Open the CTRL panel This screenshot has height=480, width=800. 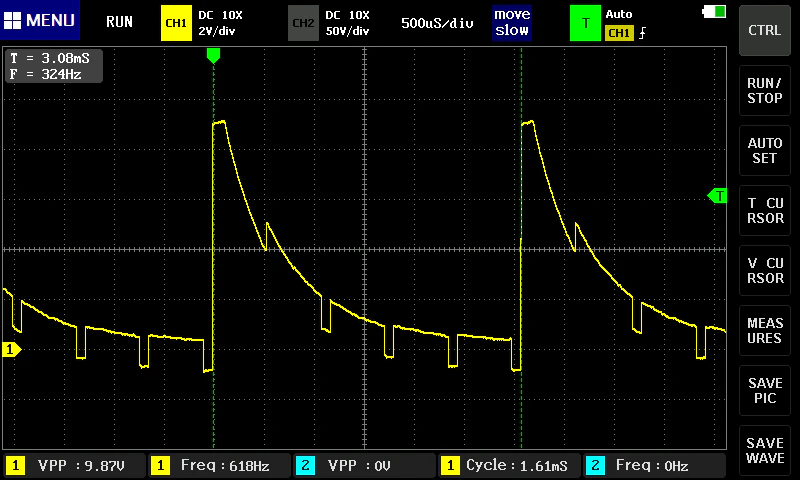(764, 30)
